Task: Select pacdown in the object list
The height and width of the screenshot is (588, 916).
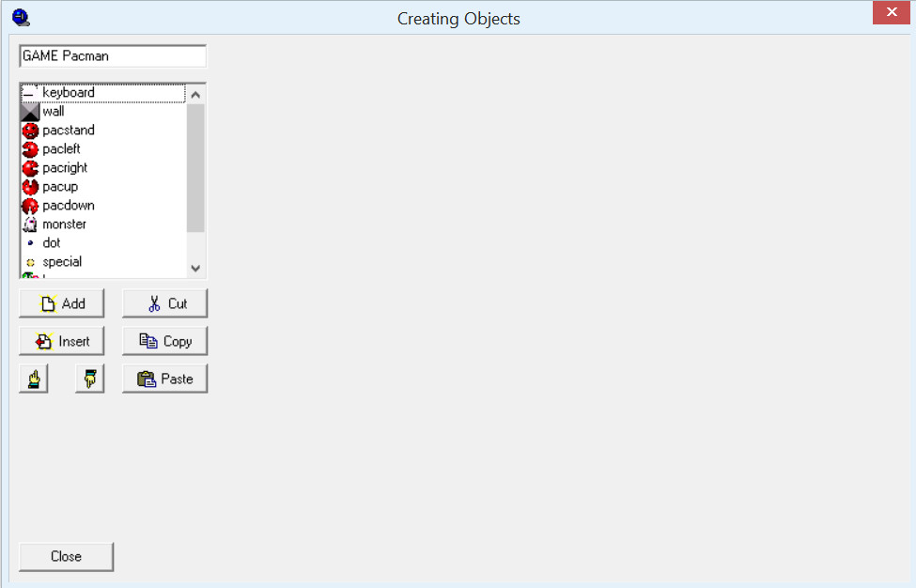Action: point(103,206)
